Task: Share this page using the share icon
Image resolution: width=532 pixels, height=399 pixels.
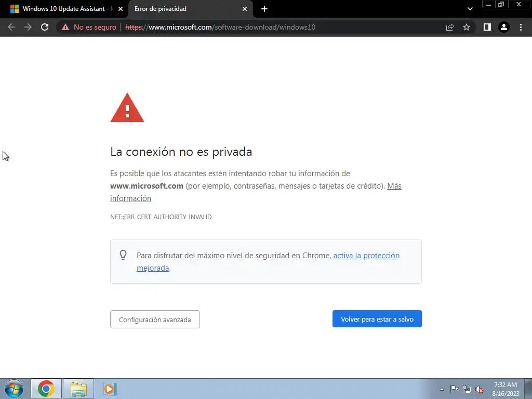Action: tap(450, 27)
